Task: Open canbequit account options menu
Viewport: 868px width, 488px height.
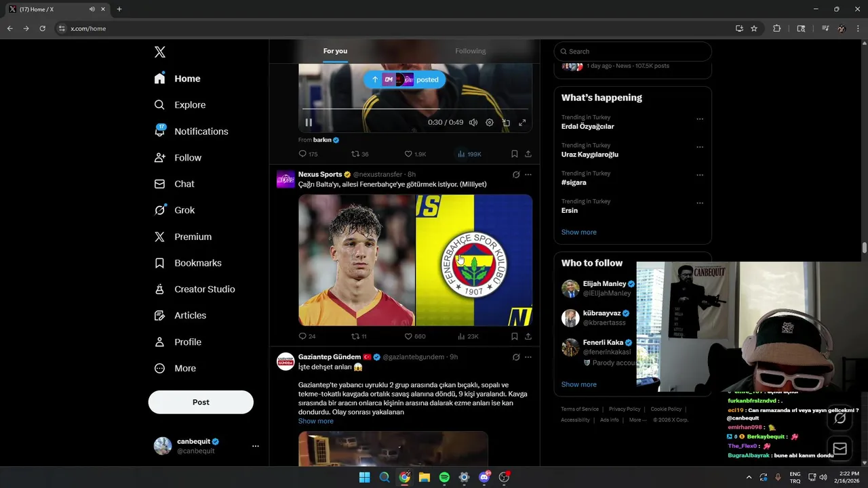Action: tap(256, 446)
